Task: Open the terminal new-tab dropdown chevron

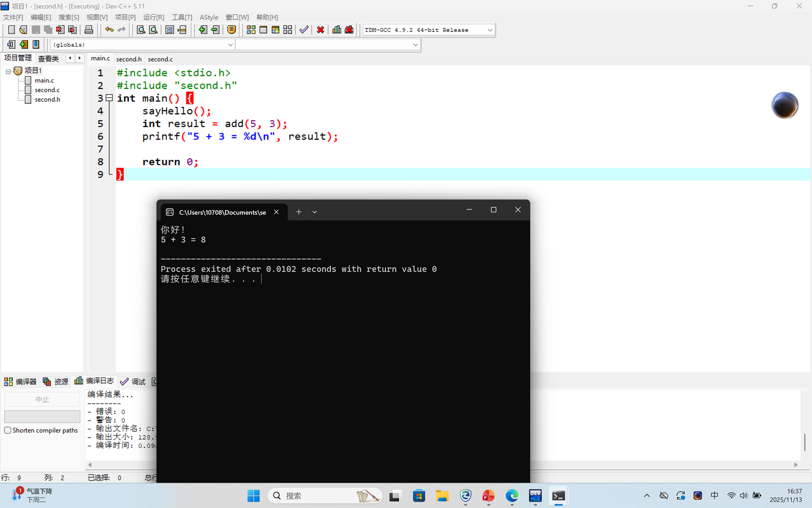Action: (314, 212)
